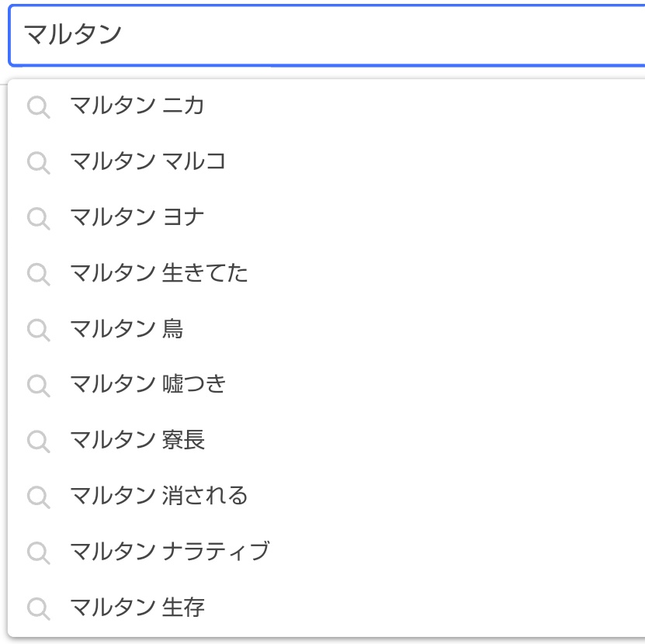Select the suggestion マルタン 嘘つき
This screenshot has height=644, width=645.
point(327,385)
